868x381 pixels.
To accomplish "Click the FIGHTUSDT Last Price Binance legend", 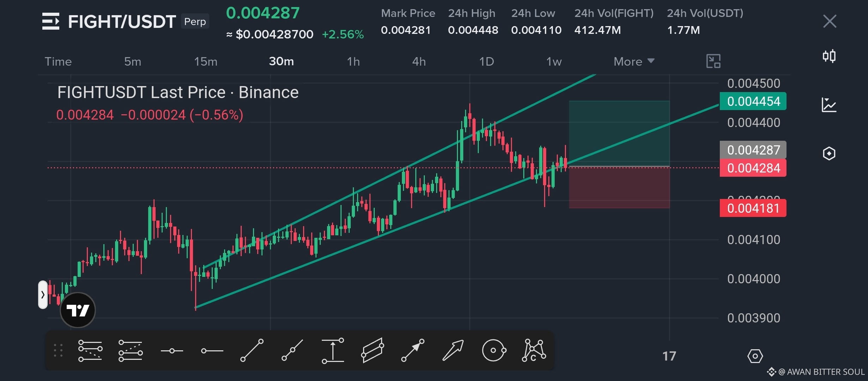I will (x=178, y=92).
